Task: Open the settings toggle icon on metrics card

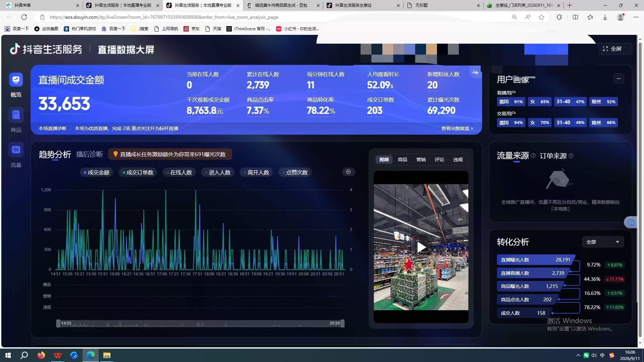Action: pyautogui.click(x=475, y=72)
